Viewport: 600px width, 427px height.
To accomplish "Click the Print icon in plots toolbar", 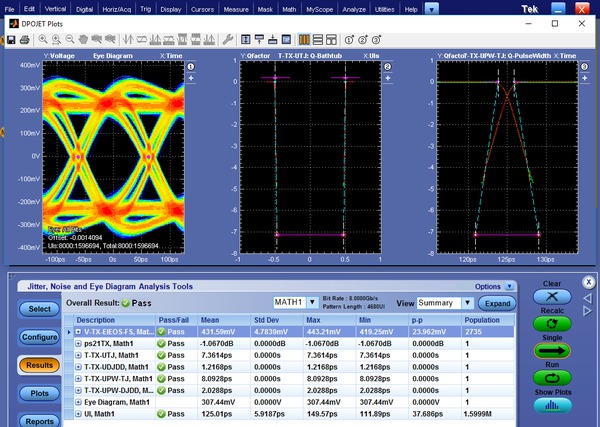I will click(x=24, y=41).
